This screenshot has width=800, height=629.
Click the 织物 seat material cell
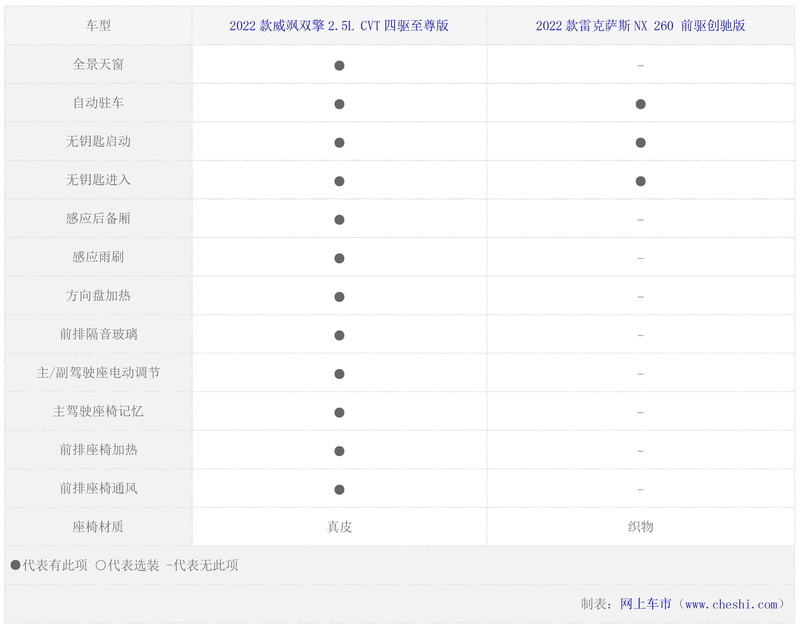pyautogui.click(x=640, y=526)
